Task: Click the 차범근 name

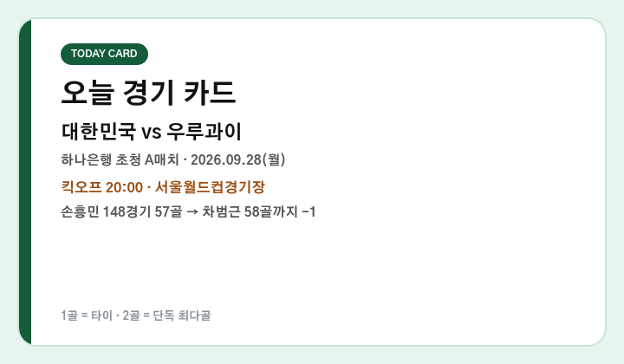Action: pos(221,211)
